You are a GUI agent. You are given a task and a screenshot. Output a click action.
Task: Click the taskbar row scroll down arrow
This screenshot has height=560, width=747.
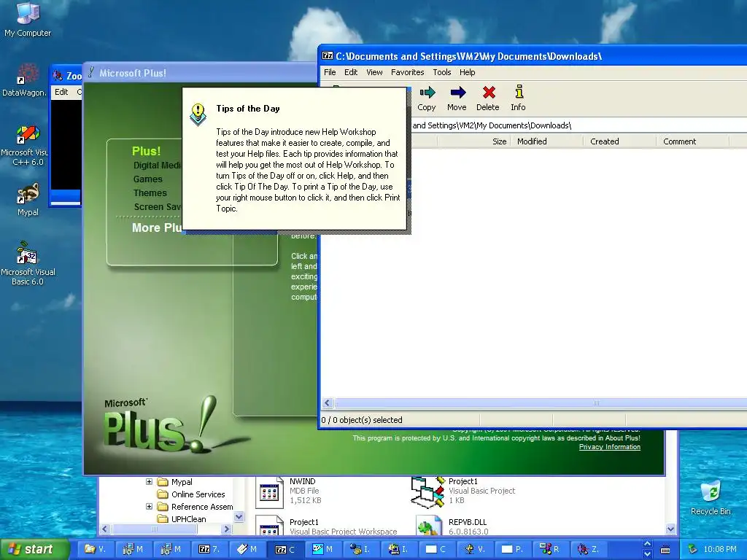647,554
